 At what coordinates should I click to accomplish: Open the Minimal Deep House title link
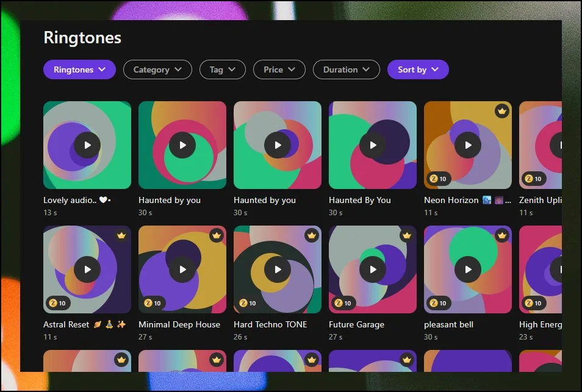coord(179,324)
